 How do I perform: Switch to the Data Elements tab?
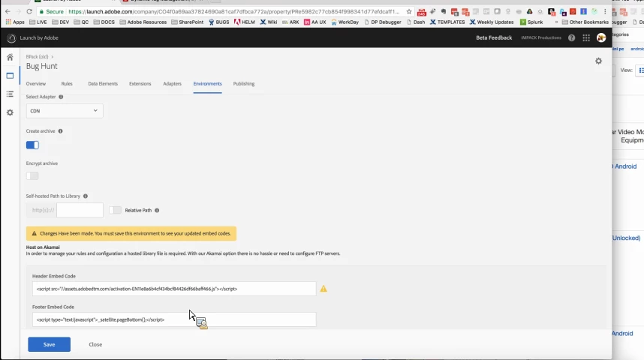pyautogui.click(x=103, y=84)
